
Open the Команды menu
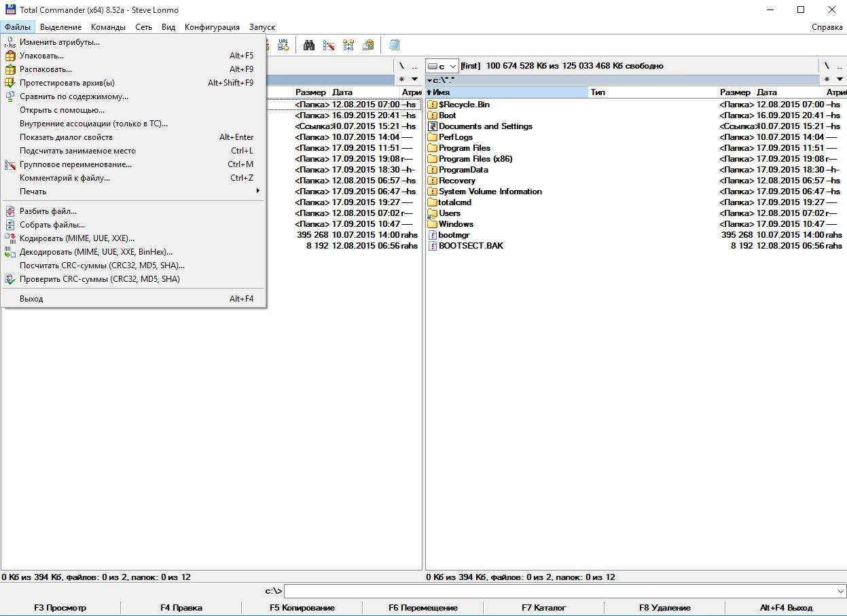coord(108,27)
